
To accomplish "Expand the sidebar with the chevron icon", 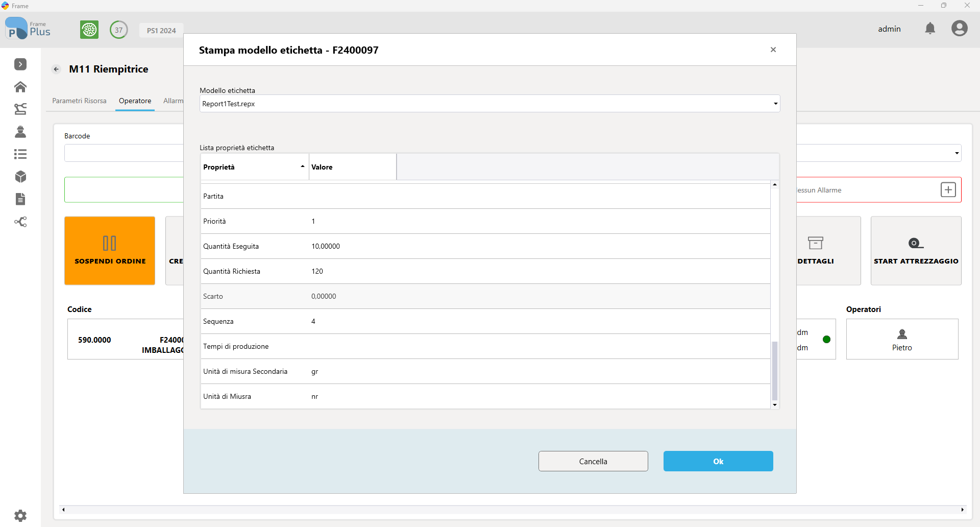I will (20, 64).
